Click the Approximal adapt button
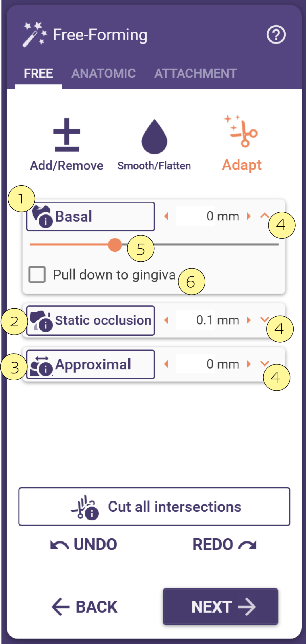The image size is (306, 644). [x=91, y=364]
